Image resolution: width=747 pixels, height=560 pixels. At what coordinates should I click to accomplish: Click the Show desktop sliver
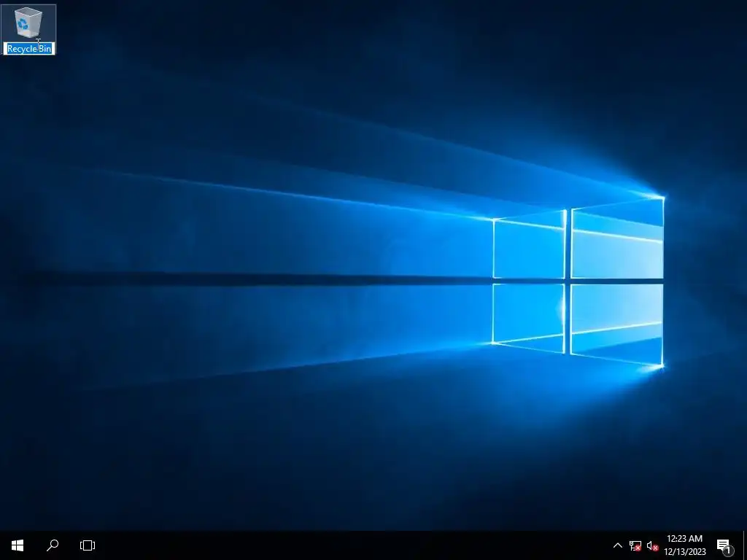(744, 545)
